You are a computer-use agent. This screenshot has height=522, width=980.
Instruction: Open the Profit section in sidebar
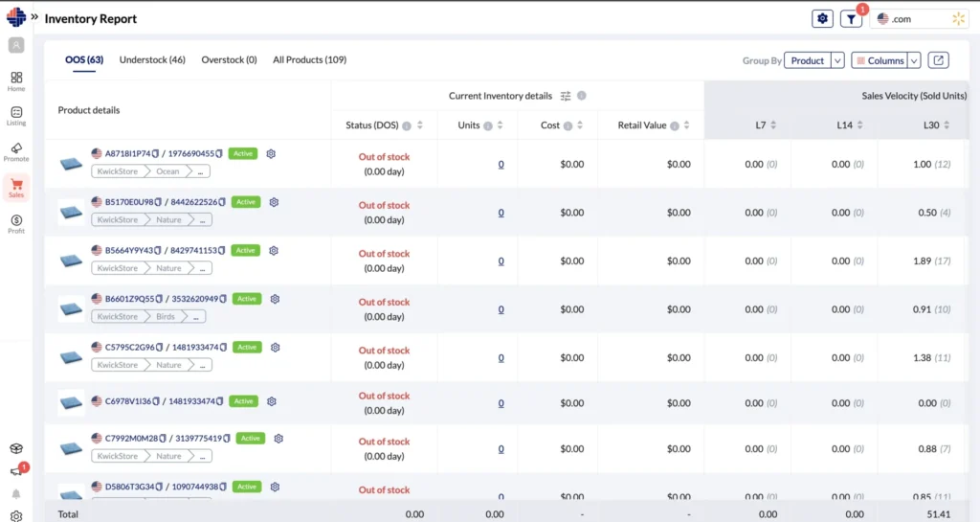pos(16,223)
